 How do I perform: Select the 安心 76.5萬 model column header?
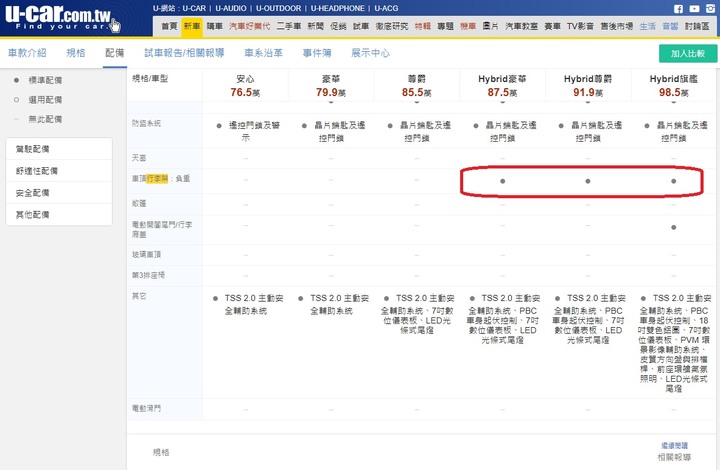[x=245, y=86]
